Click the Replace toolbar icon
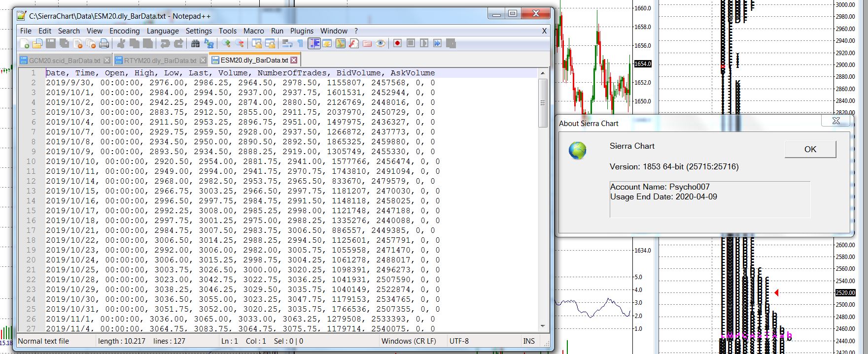Viewport: 868px width, 354px height. tap(209, 44)
